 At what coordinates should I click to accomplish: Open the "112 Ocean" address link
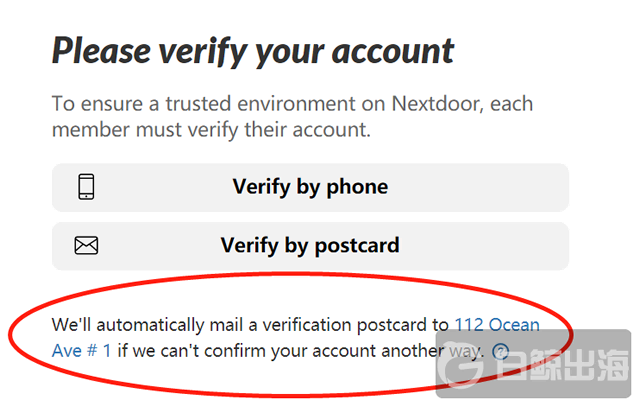tap(497, 325)
